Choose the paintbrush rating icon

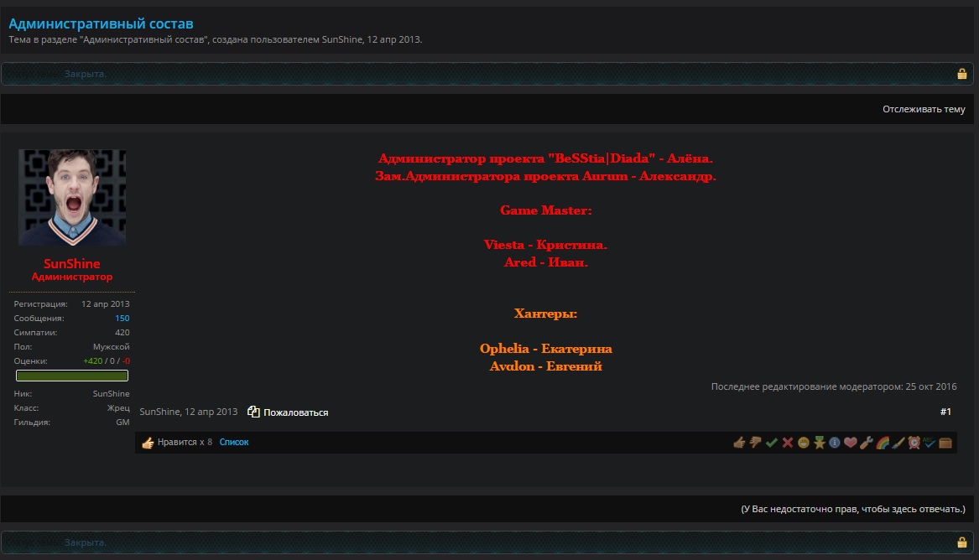pos(898,443)
